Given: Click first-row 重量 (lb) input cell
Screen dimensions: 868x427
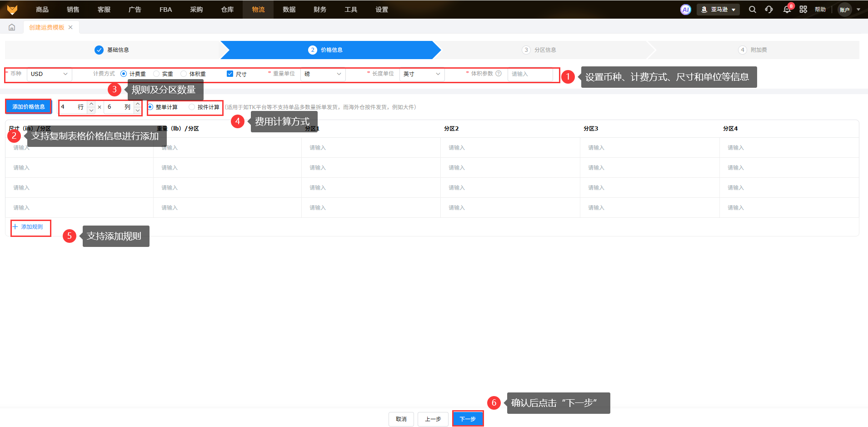Looking at the screenshot, I should (x=227, y=148).
